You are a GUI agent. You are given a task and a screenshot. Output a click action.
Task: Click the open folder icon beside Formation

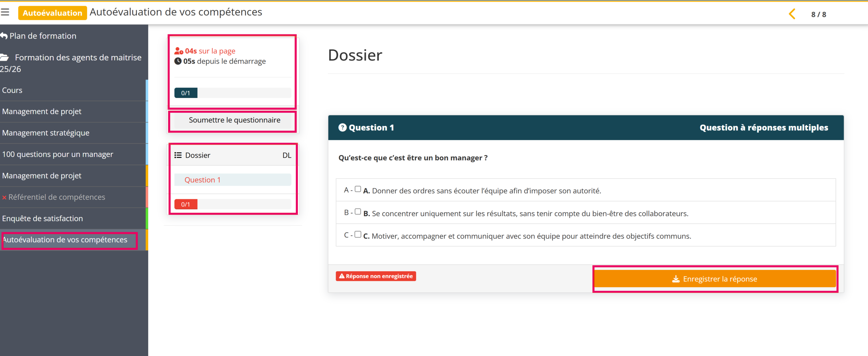(5, 58)
